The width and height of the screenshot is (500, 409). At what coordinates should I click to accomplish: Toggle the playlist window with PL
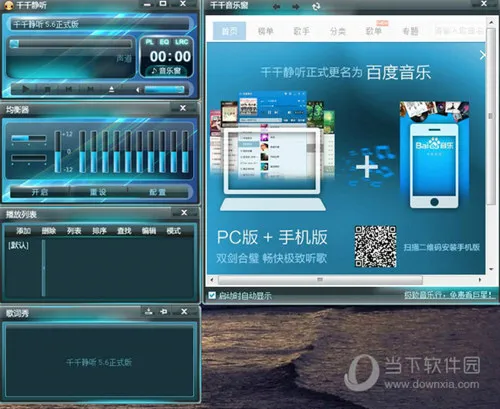click(x=149, y=42)
